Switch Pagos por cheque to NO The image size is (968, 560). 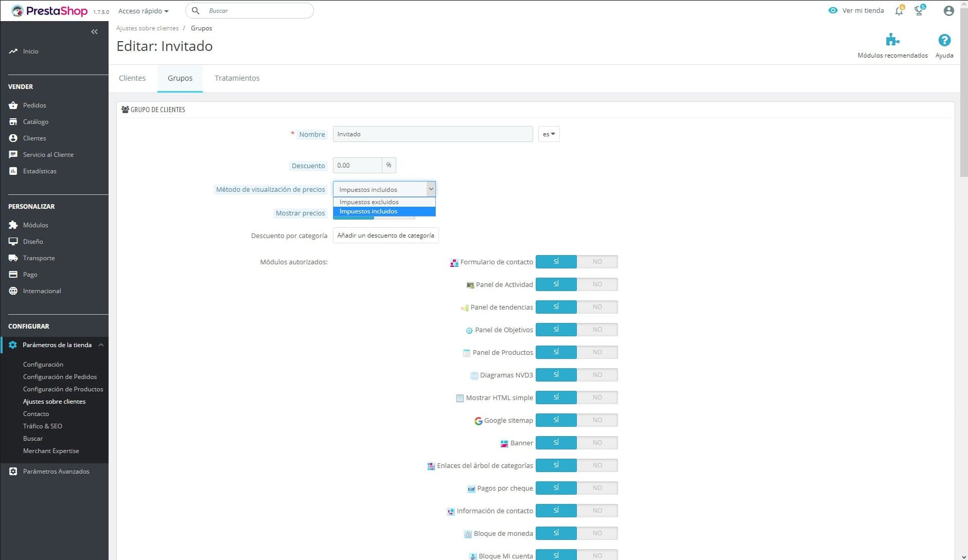[x=597, y=488]
